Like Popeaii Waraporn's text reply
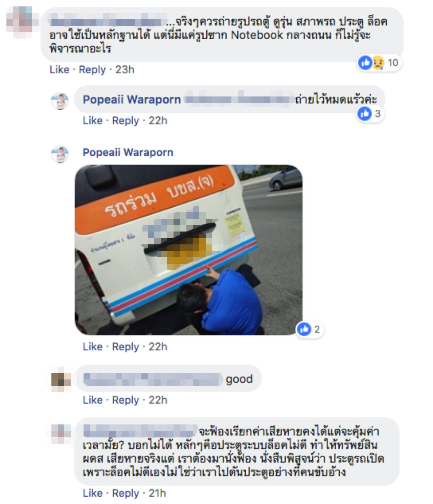This screenshot has height=504, width=433. 93,120
